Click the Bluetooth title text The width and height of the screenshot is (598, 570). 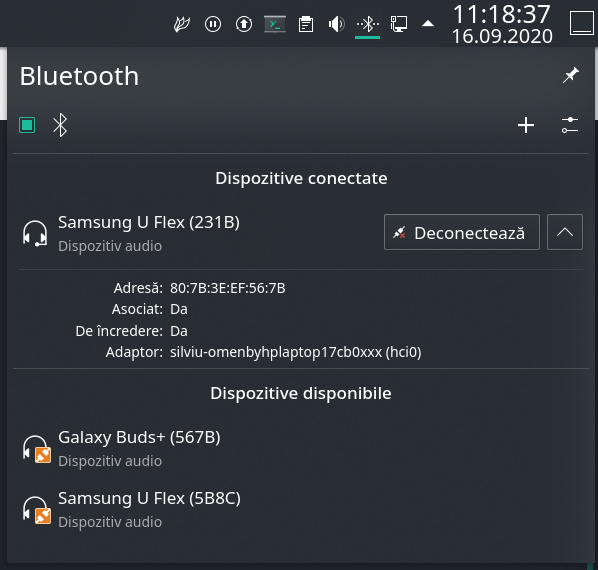[x=79, y=76]
